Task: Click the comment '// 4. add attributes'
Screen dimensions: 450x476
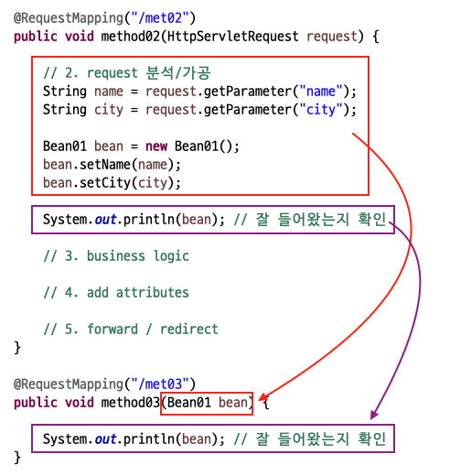Action: 116,293
